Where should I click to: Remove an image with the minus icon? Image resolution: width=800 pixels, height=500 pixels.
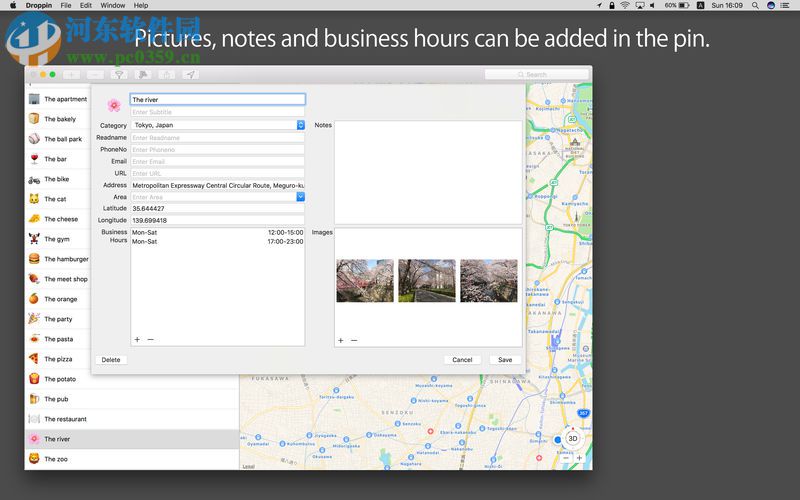(354, 340)
